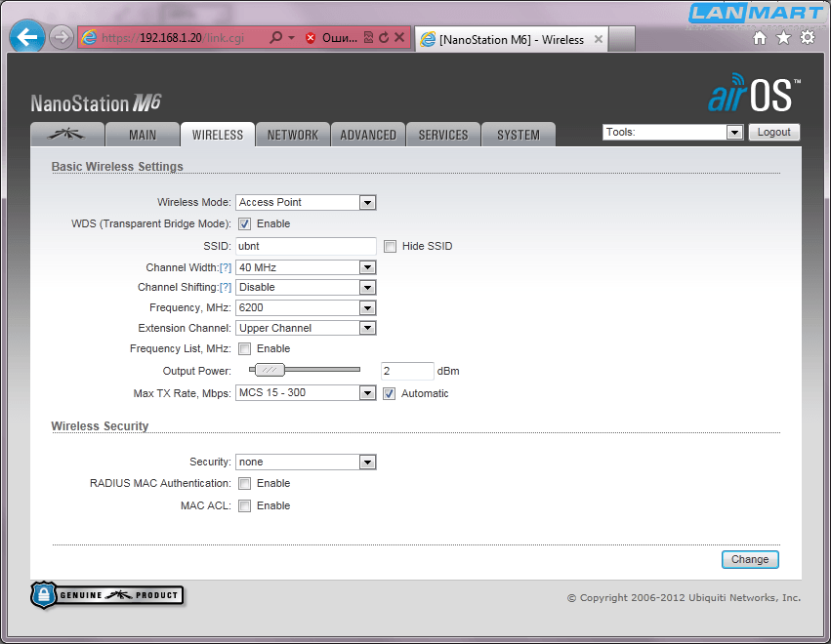The height and width of the screenshot is (644, 831).
Task: Click the airOS logo
Action: tap(754, 94)
